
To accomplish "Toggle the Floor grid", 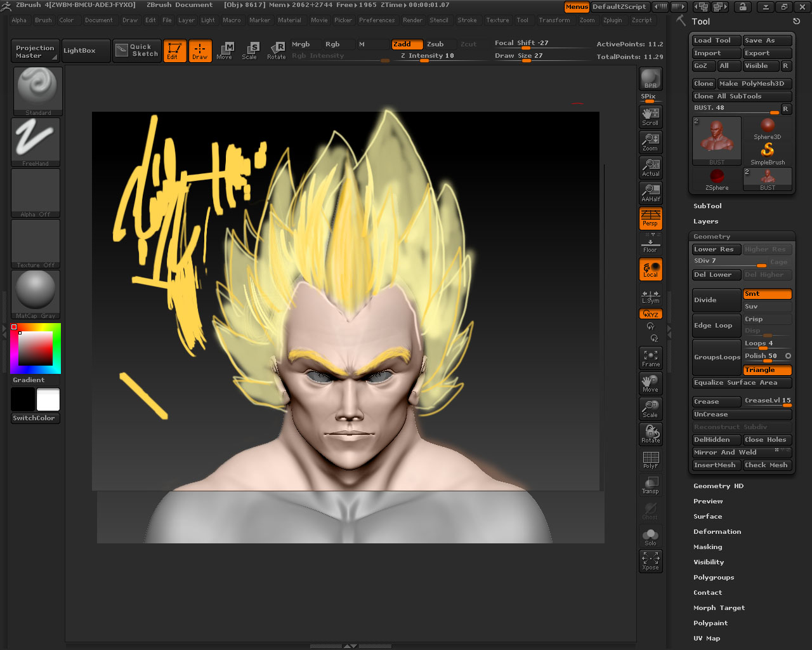I will pos(650,244).
